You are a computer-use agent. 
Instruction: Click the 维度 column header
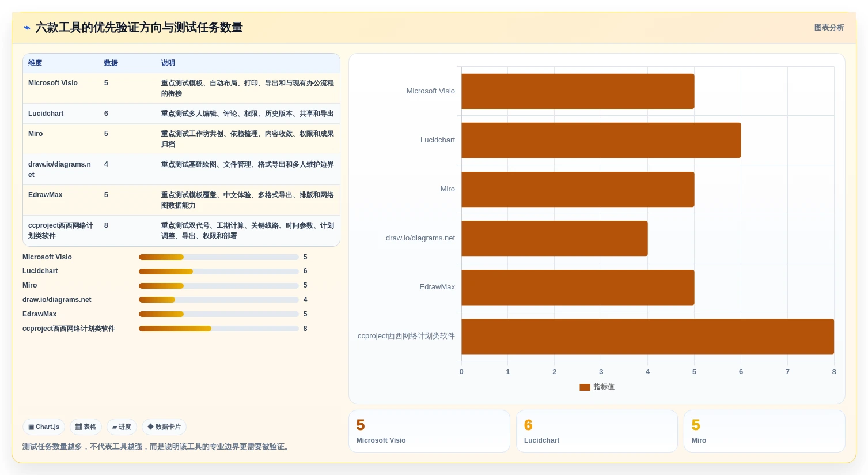pyautogui.click(x=35, y=63)
